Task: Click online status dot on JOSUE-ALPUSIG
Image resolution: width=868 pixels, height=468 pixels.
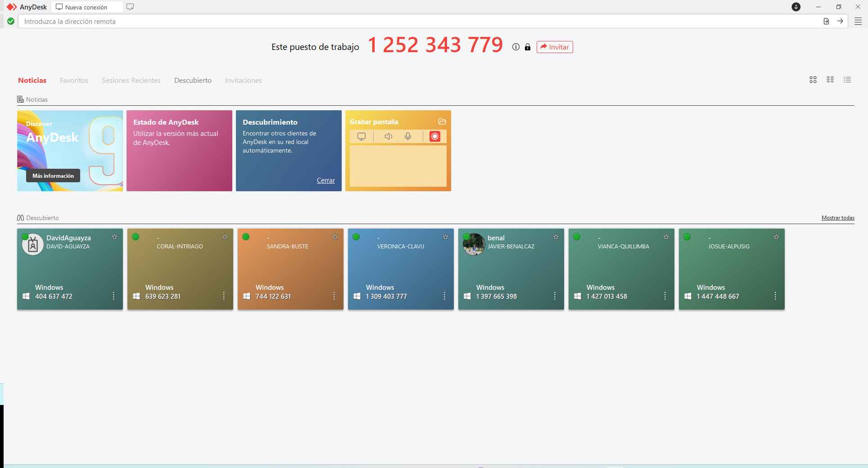Action: point(687,237)
